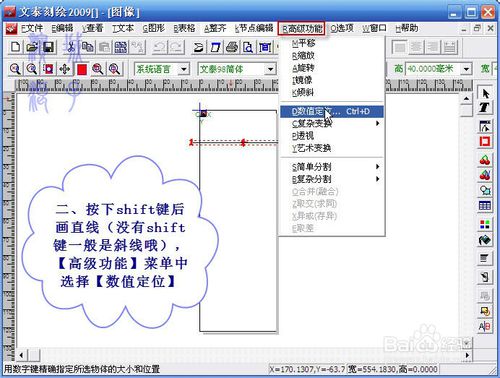
Task: Click the R高级功能 menu
Action: tap(302, 29)
